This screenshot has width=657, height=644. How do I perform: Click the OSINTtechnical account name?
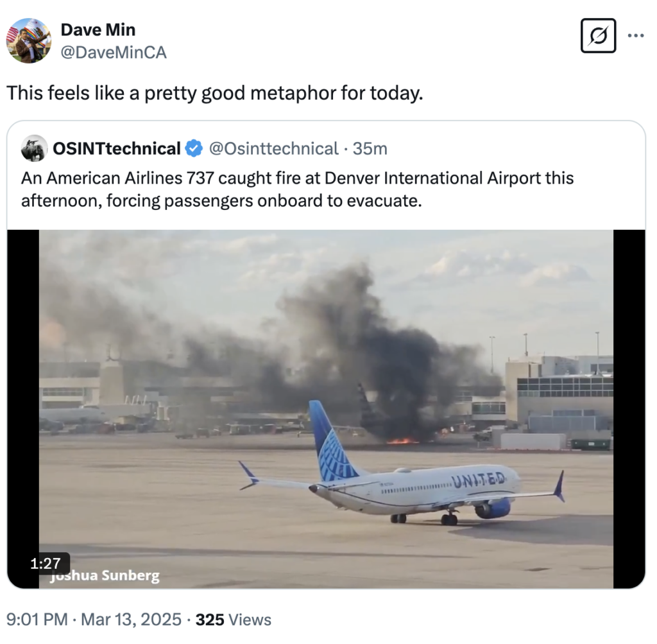click(x=116, y=149)
